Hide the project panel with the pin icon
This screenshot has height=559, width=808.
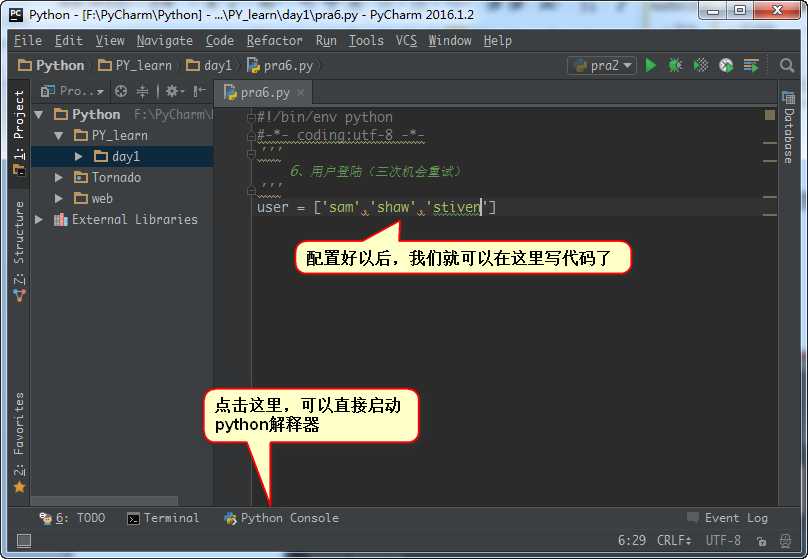pos(199,91)
